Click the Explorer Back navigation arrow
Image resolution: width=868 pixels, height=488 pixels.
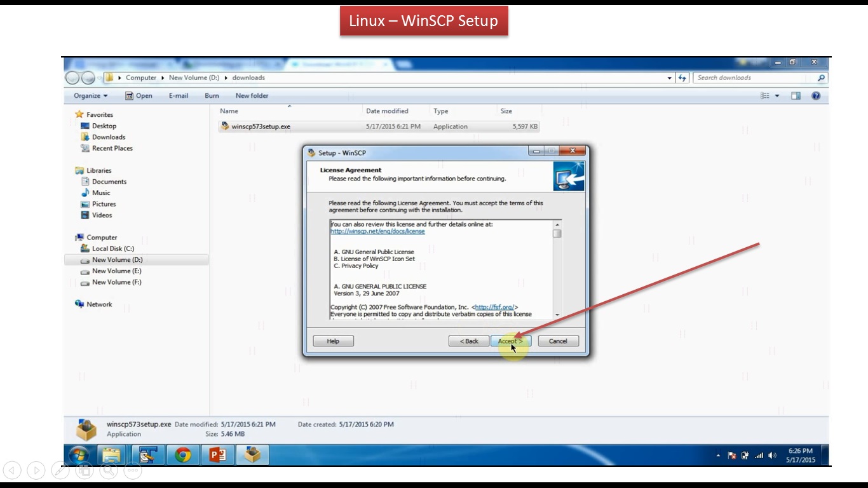click(x=72, y=78)
